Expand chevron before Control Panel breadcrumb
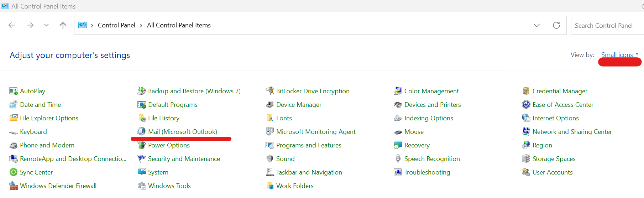Image resolution: width=644 pixels, height=198 pixels. pyautogui.click(x=92, y=25)
